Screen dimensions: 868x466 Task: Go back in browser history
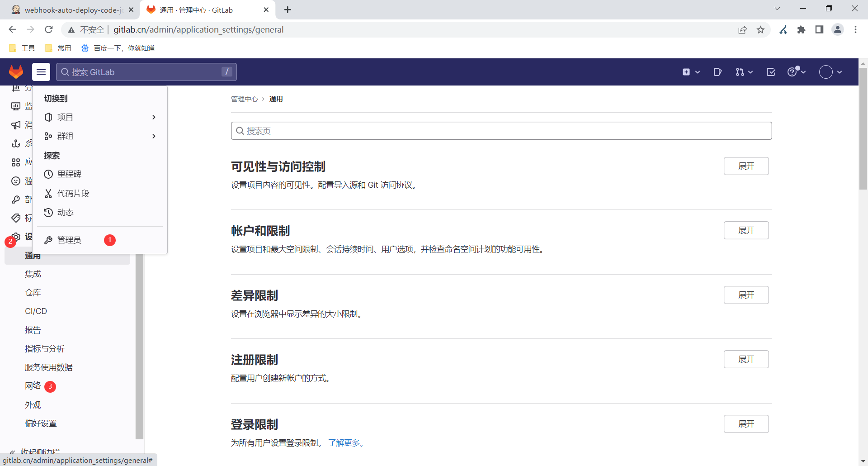(x=12, y=29)
